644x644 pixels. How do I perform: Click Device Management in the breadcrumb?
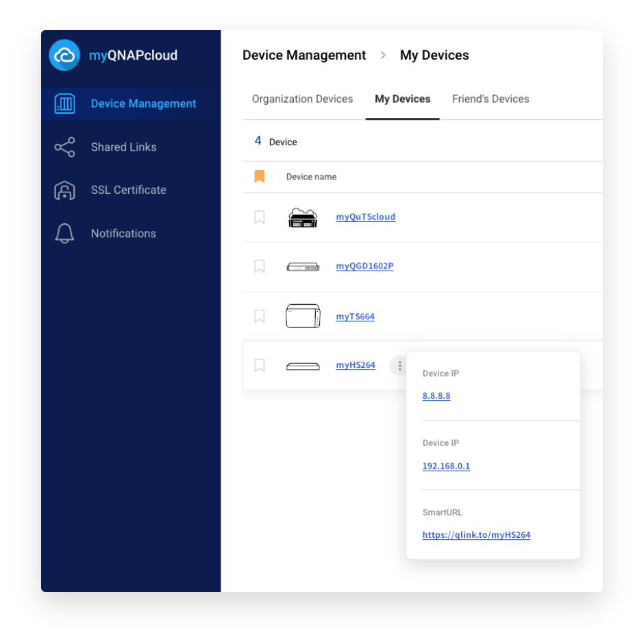click(304, 55)
